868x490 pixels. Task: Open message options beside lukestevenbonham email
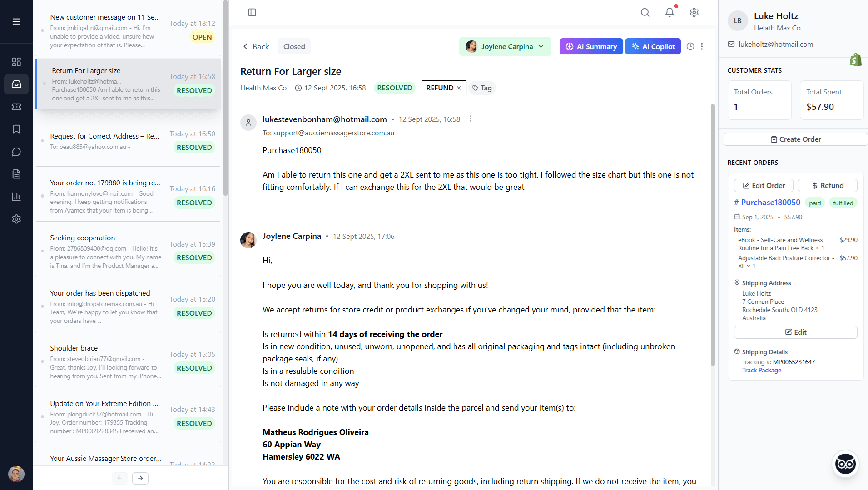[471, 119]
